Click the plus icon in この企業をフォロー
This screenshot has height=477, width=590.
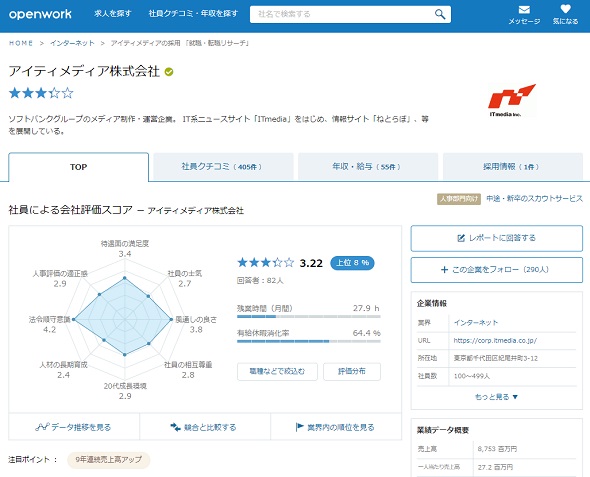pyautogui.click(x=444, y=270)
